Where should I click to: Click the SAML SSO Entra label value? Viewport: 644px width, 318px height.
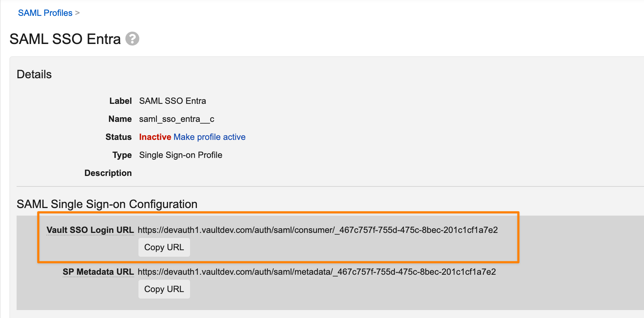click(173, 101)
